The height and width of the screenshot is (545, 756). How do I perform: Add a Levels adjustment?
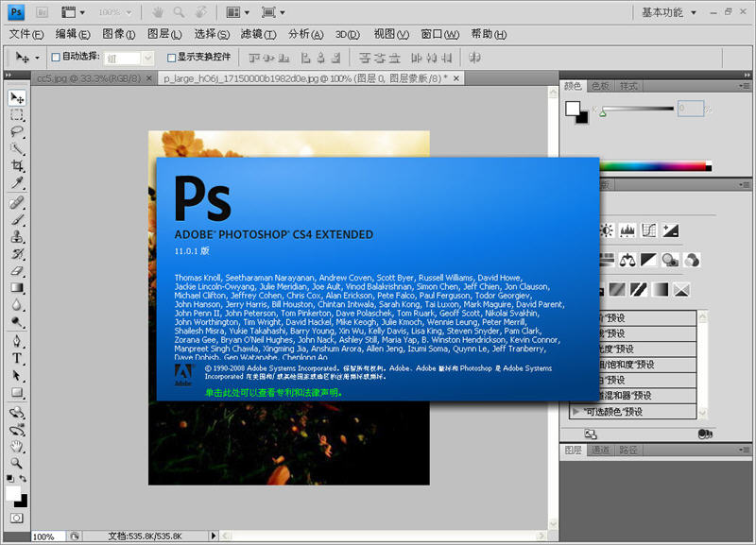[627, 230]
